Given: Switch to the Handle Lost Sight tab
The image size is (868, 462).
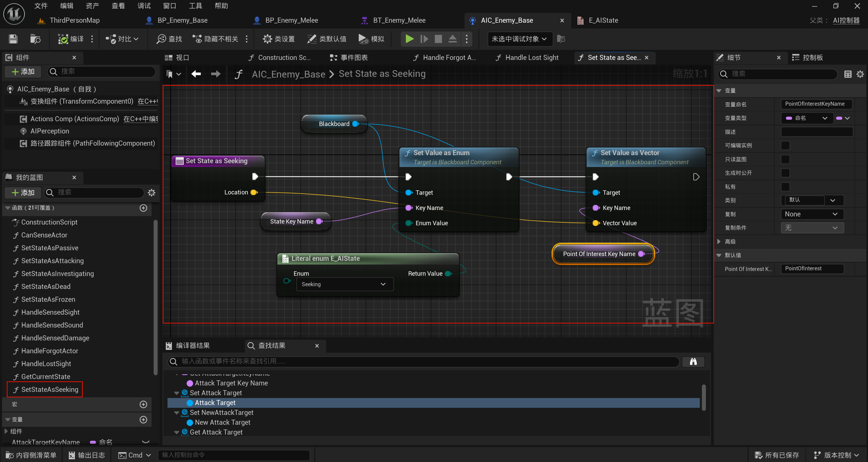Looking at the screenshot, I should tap(531, 58).
